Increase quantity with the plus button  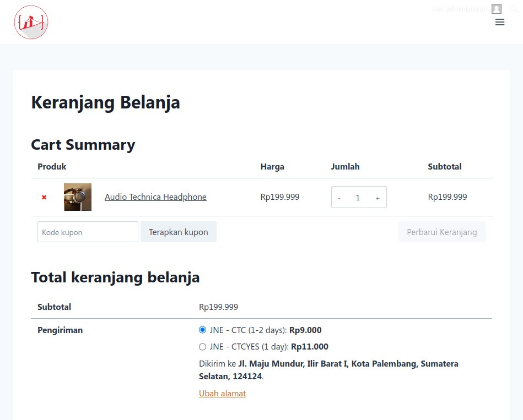(378, 198)
